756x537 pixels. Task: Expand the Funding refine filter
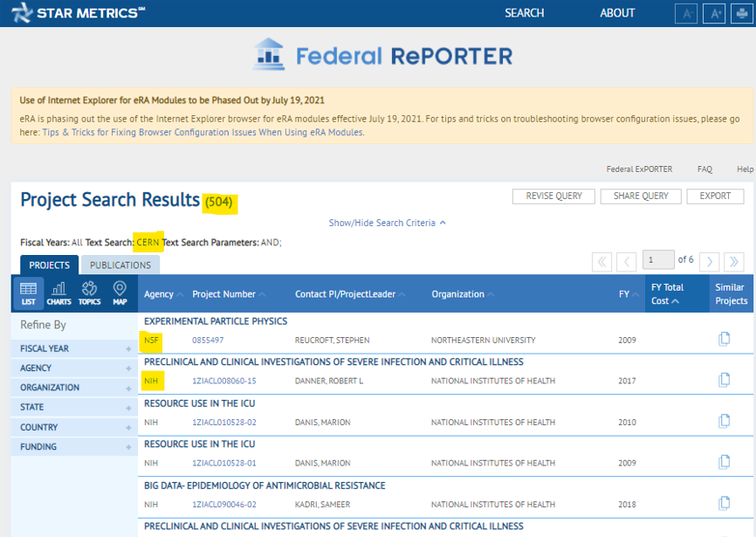(x=75, y=447)
